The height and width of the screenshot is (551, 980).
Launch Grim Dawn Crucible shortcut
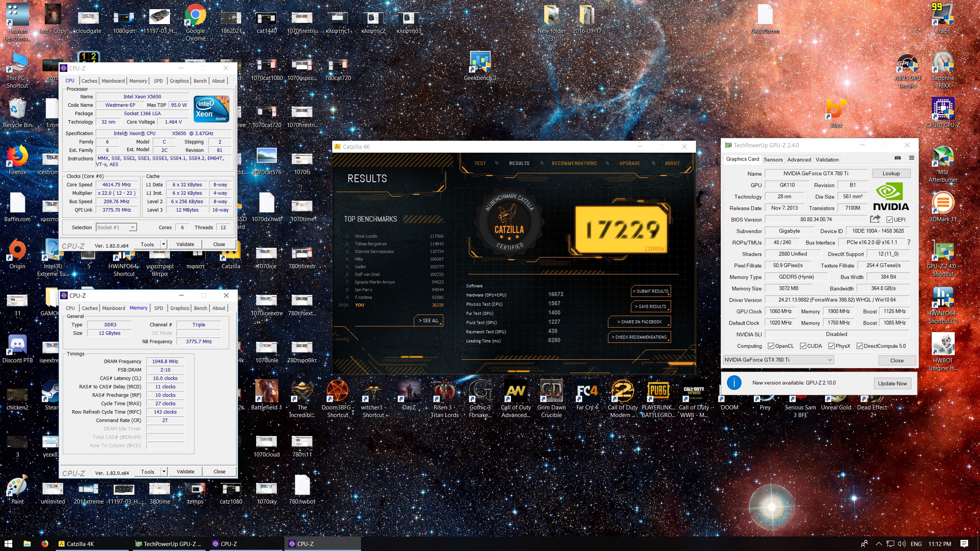click(x=551, y=399)
